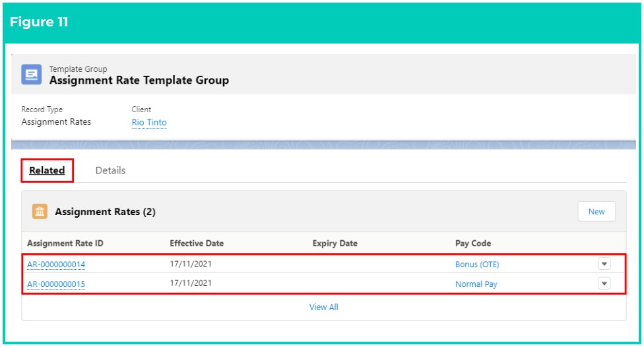Switch to the Details tab
Image resolution: width=644 pixels, height=347 pixels.
[110, 170]
